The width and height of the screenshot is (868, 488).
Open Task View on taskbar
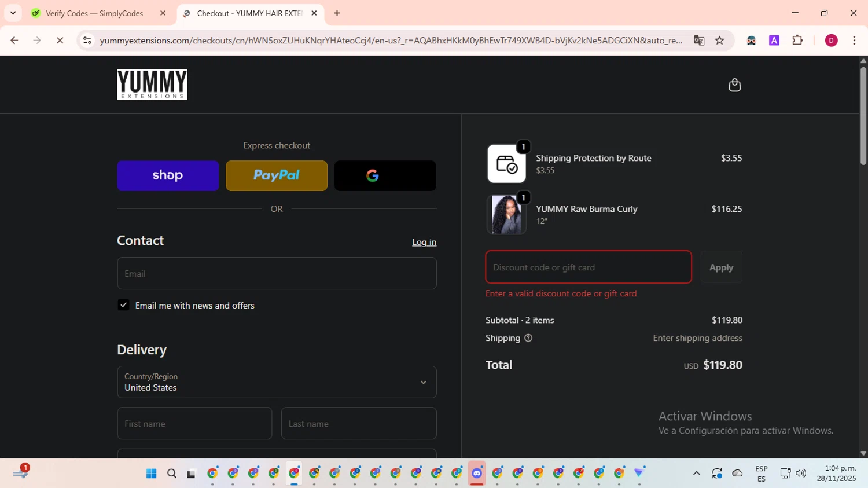coord(191,474)
